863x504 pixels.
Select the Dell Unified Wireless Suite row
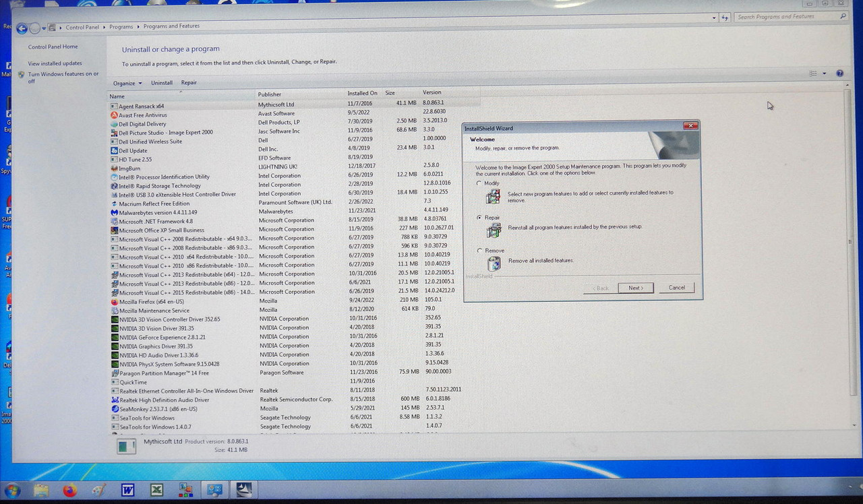(x=295, y=141)
